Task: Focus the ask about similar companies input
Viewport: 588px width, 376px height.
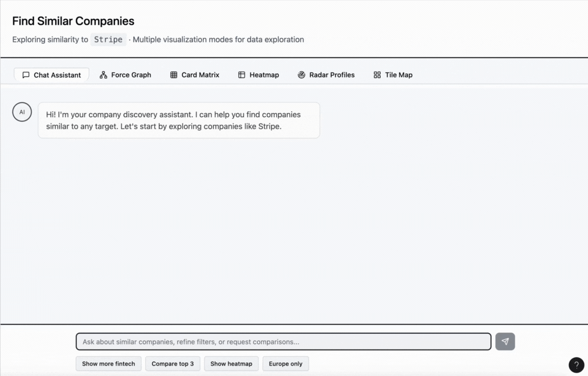Action: (283, 342)
